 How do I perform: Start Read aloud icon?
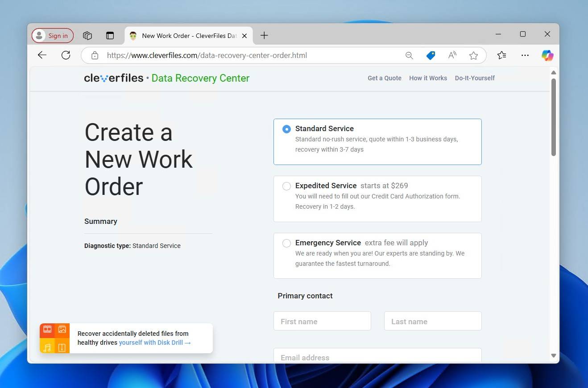pos(452,55)
